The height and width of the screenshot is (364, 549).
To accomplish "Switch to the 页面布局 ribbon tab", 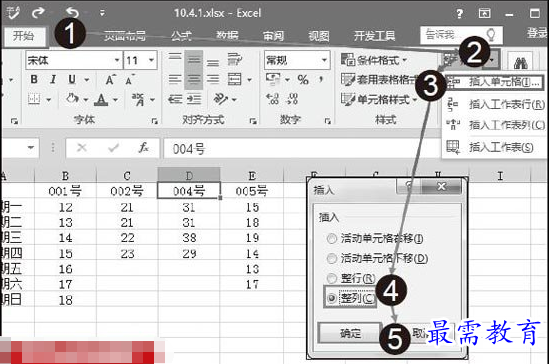I will click(x=125, y=35).
